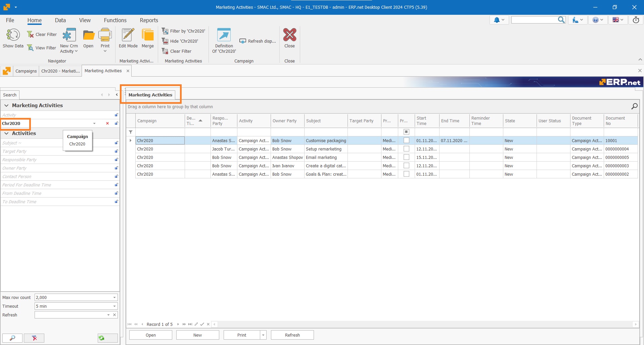
Task: Click the bottom Open button
Action: coord(151,335)
